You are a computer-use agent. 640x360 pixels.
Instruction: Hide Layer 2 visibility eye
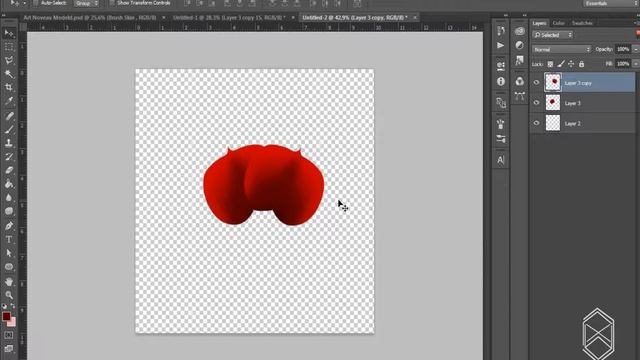click(x=536, y=123)
